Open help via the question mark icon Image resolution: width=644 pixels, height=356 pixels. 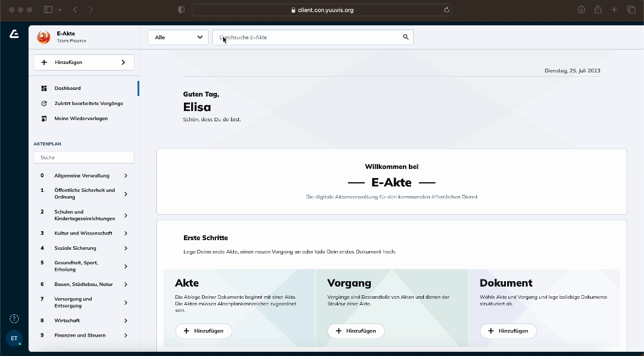14,319
